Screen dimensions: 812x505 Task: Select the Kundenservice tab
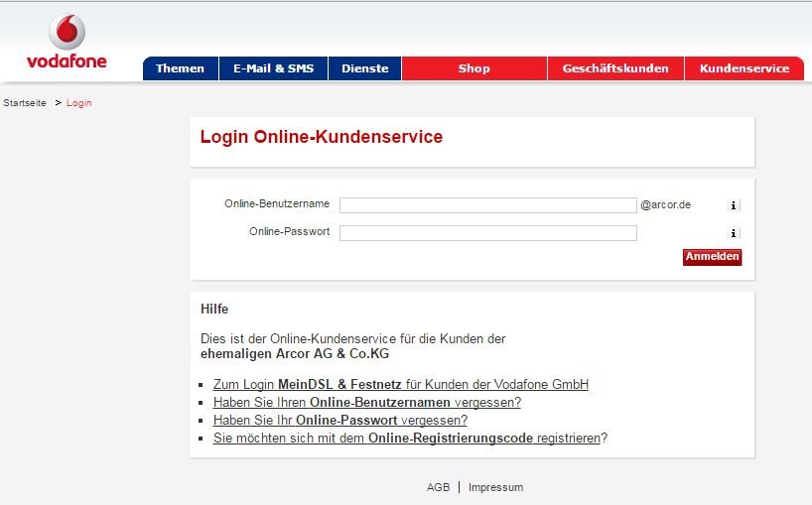tap(744, 68)
